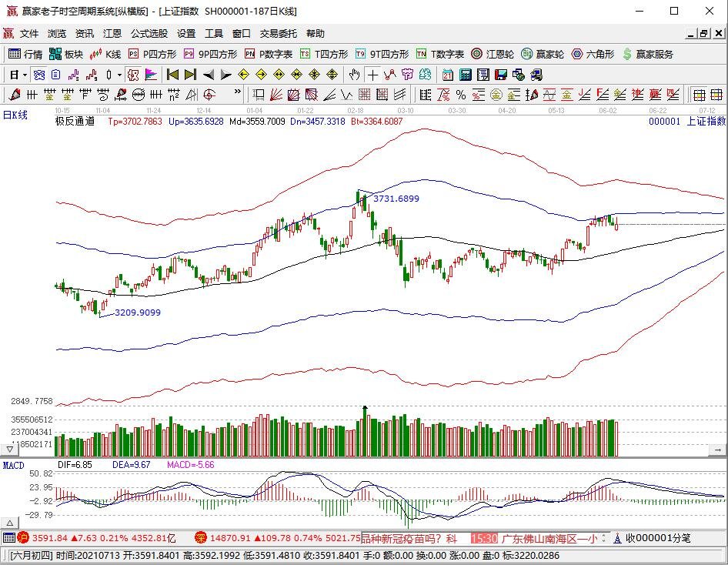The image size is (728, 565).
Task: Select the red F angle-line tool
Action: (603, 95)
